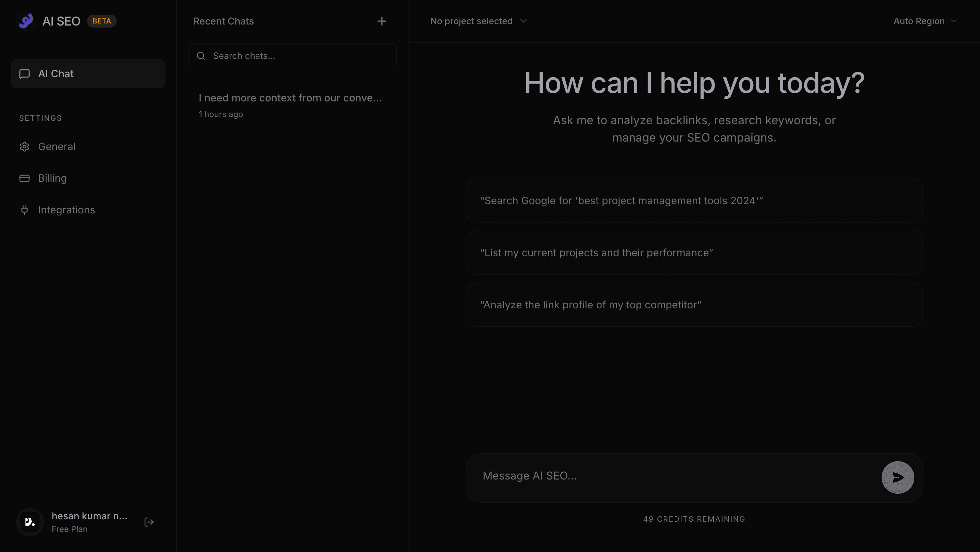Click the send message arrow button
The image size is (980, 552).
click(897, 477)
